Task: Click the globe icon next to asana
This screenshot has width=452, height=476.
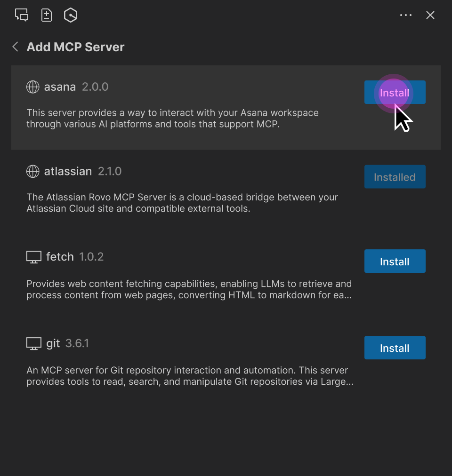Action: tap(32, 87)
